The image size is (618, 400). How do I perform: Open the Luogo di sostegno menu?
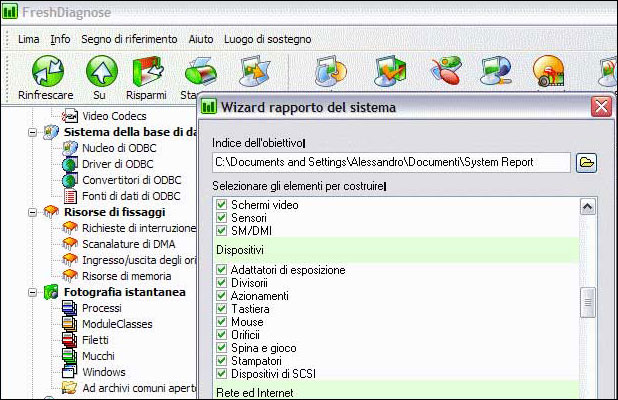[267, 39]
